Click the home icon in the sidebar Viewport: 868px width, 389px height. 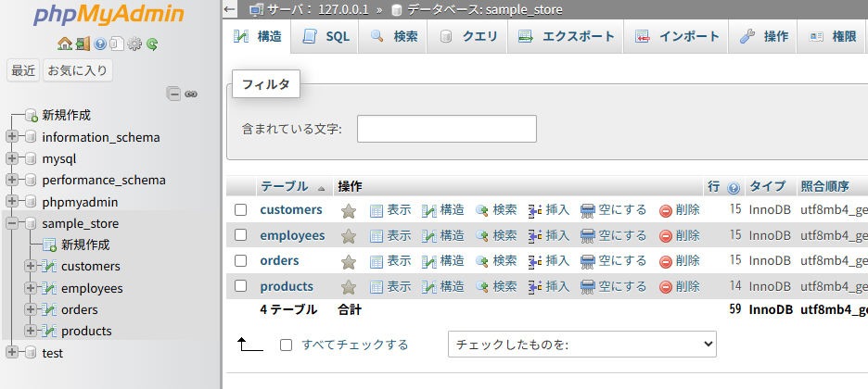tap(64, 44)
